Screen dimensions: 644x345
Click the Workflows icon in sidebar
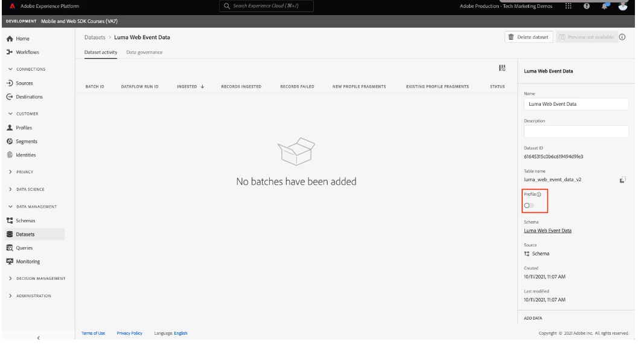[10, 52]
